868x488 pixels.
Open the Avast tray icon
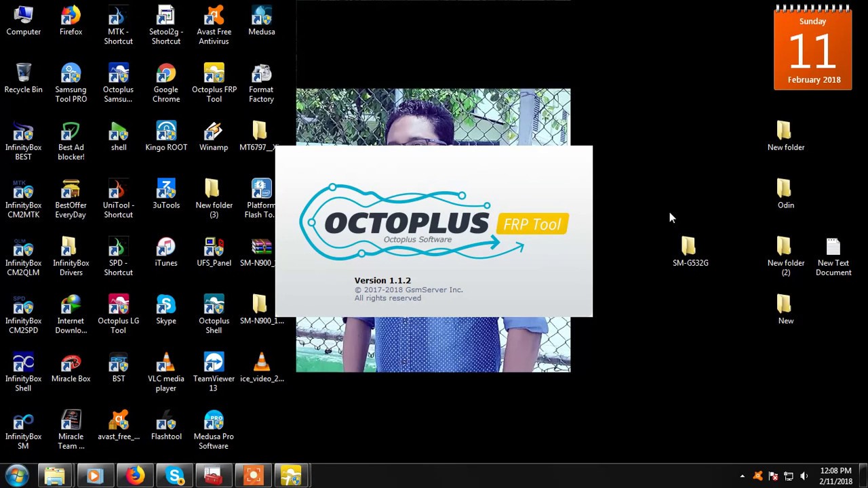(757, 476)
